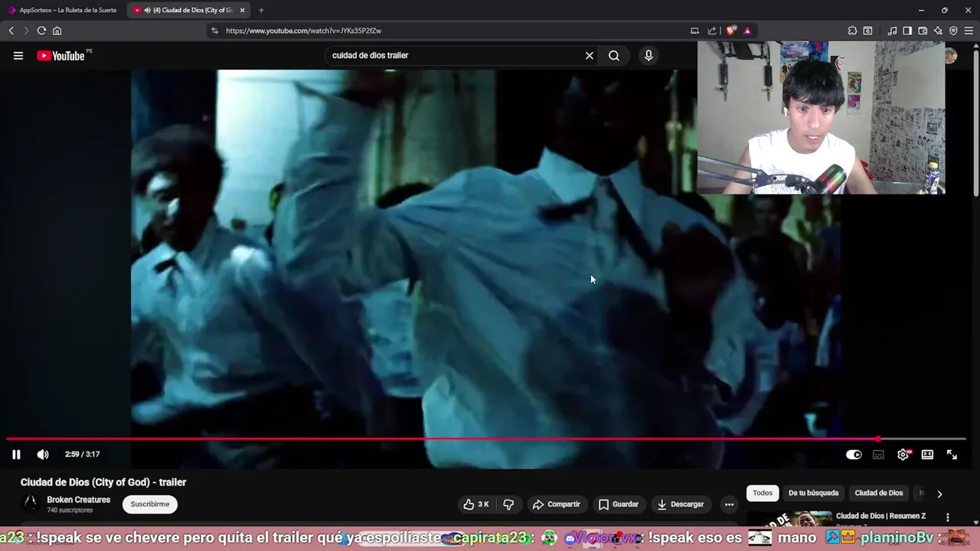This screenshot has width=980, height=551.
Task: Install or cast icon in address bar
Action: point(694,31)
